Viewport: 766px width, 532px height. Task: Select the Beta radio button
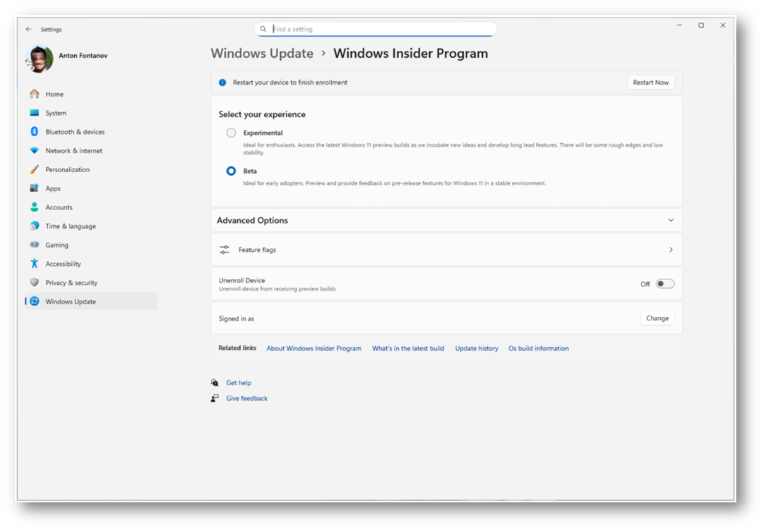click(231, 171)
